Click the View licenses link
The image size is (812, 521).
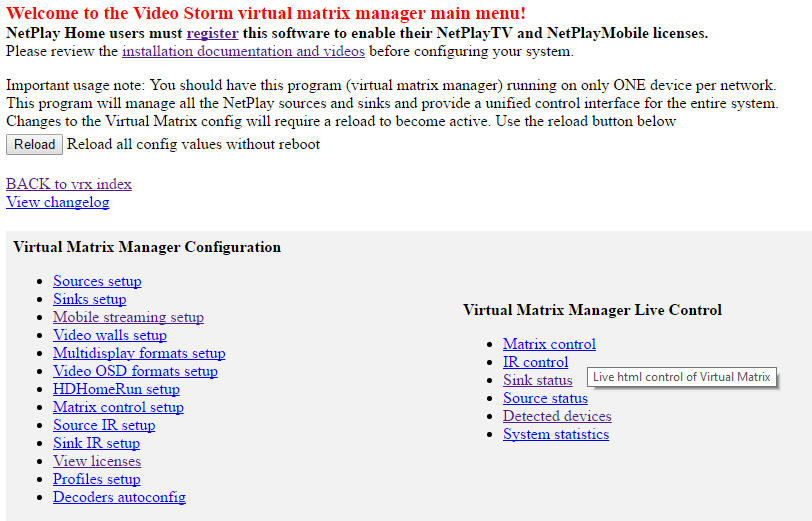pos(97,461)
